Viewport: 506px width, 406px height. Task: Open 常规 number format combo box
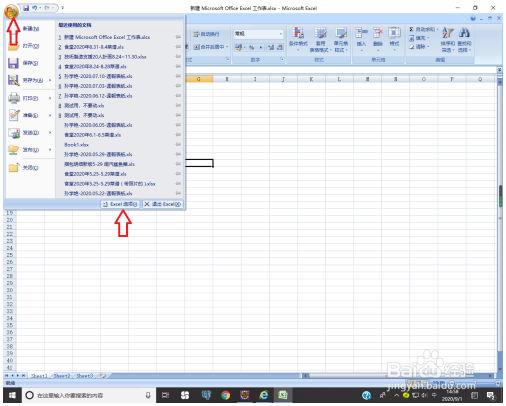tap(259, 34)
